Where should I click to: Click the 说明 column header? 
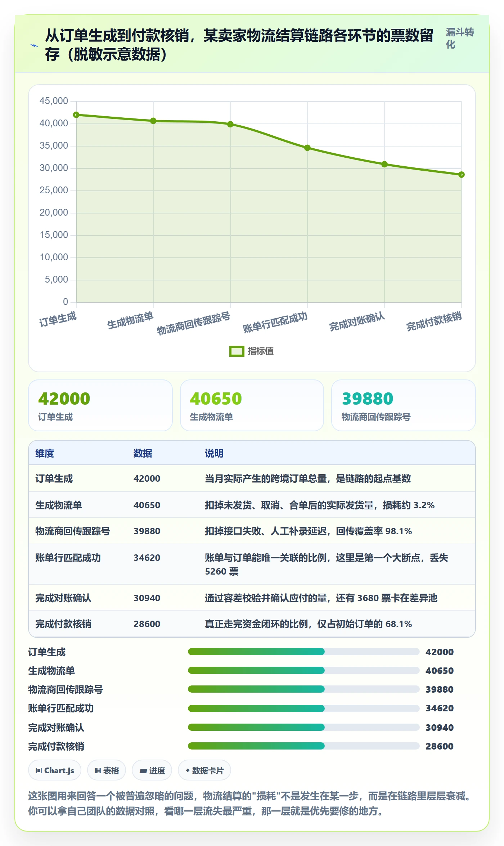(x=214, y=453)
